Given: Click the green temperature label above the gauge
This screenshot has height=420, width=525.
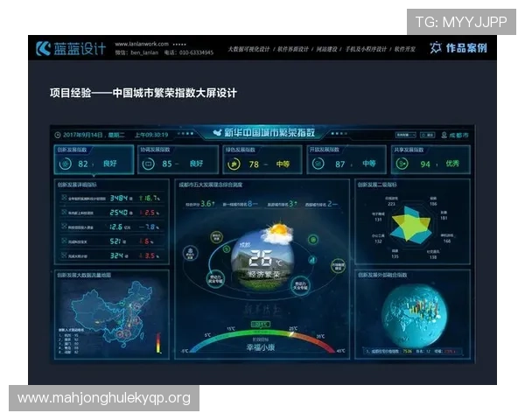Looking at the screenshot, I should [260, 325].
